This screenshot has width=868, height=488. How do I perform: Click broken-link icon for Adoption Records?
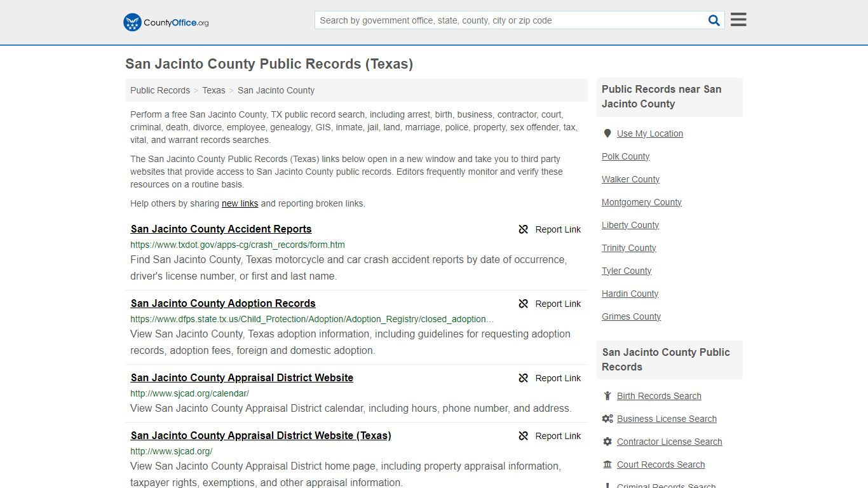(524, 304)
